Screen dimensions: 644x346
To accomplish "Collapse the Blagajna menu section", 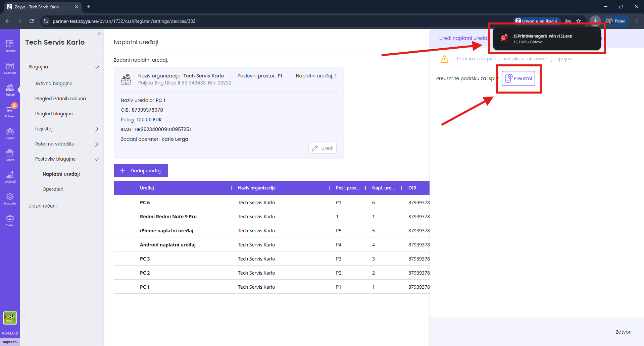I will (x=97, y=67).
